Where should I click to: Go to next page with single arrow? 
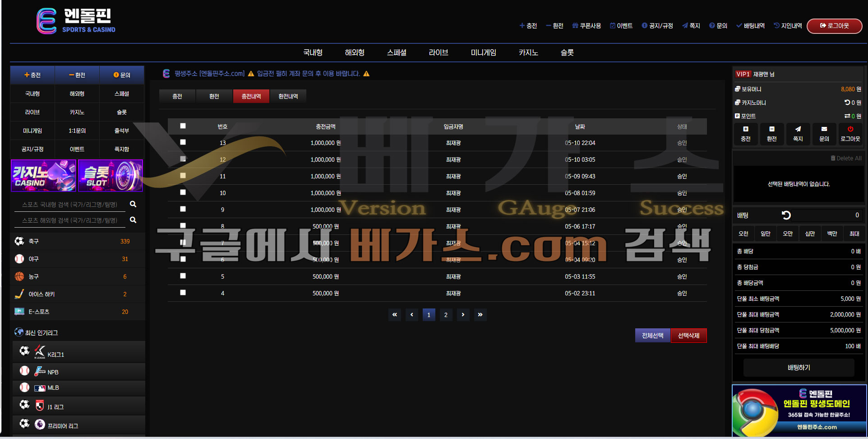click(x=463, y=315)
